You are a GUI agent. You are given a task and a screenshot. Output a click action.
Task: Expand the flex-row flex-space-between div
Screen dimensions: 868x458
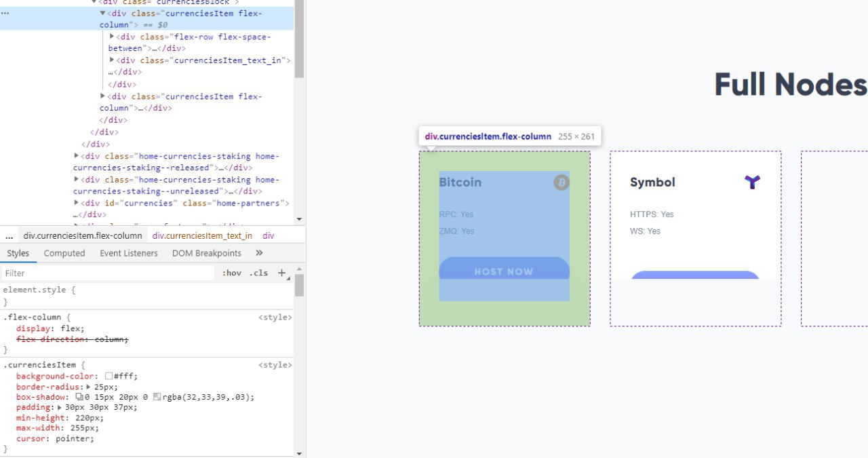pos(113,37)
